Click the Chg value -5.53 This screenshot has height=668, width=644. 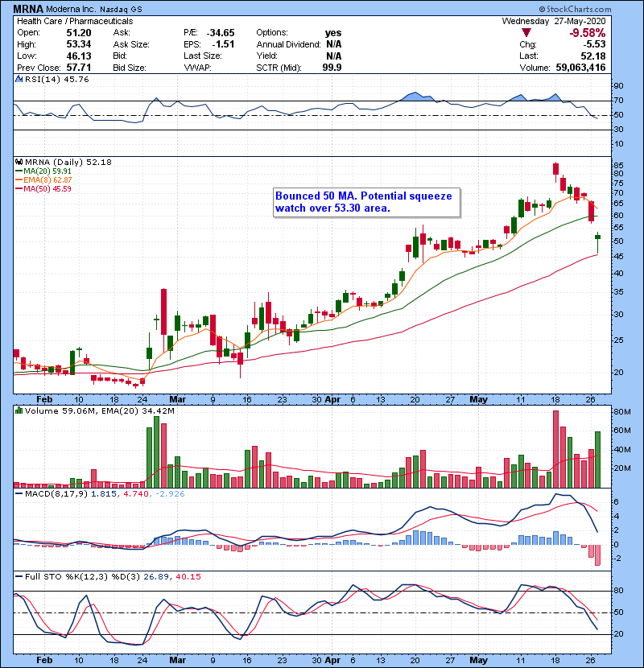point(594,44)
